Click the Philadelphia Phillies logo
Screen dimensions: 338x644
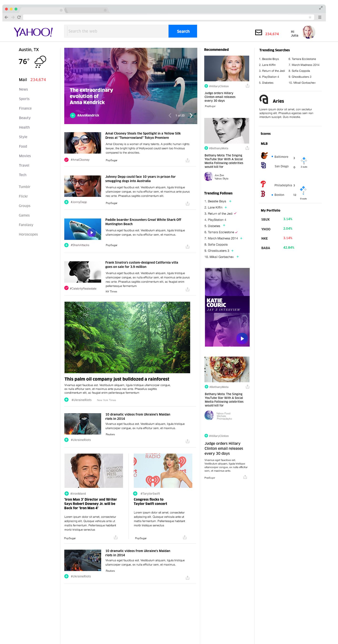[263, 184]
